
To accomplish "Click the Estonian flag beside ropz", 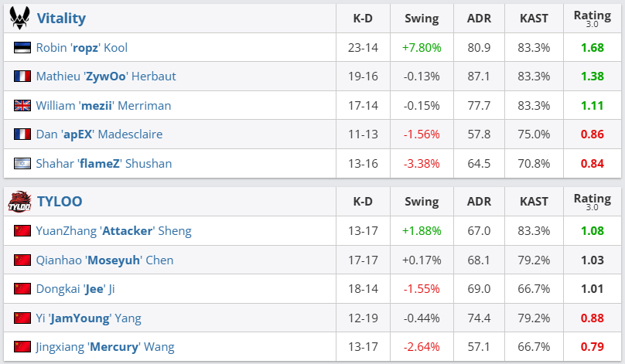I will click(22, 48).
